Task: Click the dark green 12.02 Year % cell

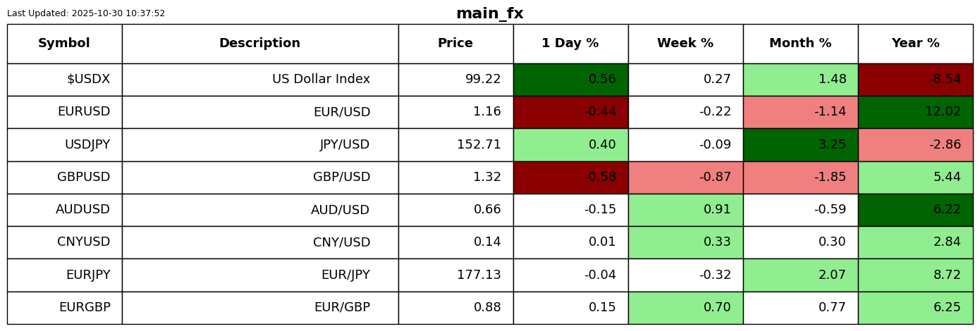Action: coord(915,112)
